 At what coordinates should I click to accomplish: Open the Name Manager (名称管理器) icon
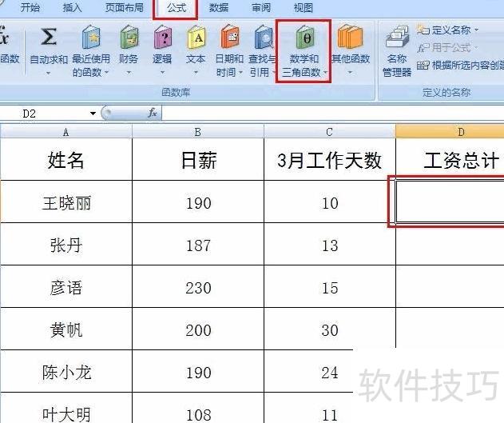398,38
